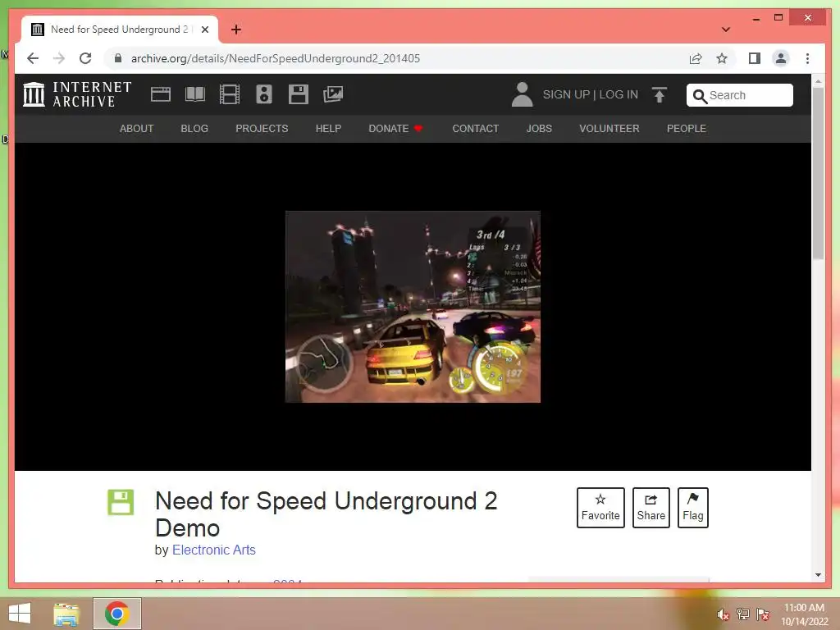Click the taskbar clock showing 11:00 AM
This screenshot has width=840, height=630.
tap(804, 614)
